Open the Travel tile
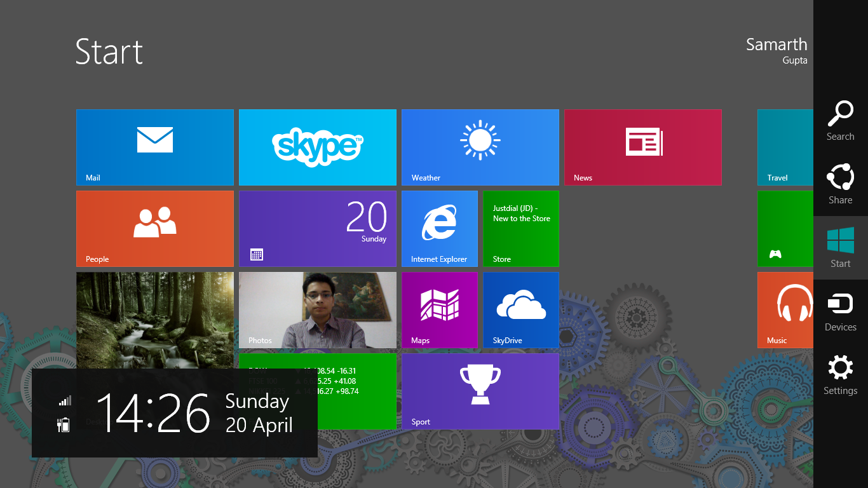Screen dimensions: 868x488 [785, 147]
